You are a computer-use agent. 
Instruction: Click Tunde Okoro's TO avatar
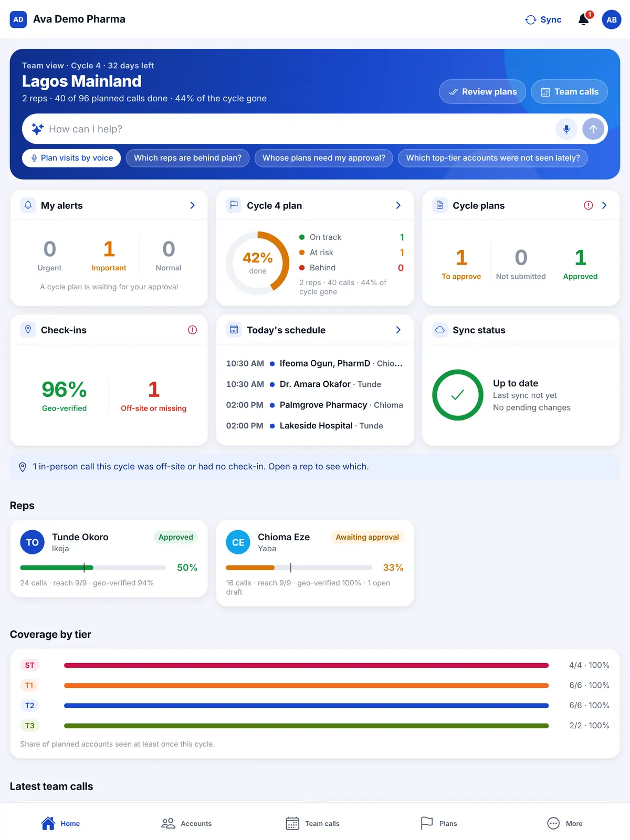[33, 542]
